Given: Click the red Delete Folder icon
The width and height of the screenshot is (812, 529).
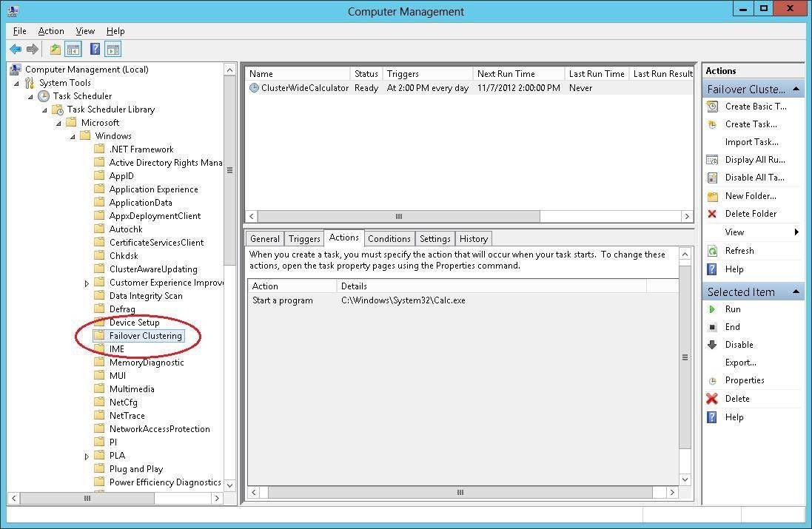Looking at the screenshot, I should click(712, 214).
